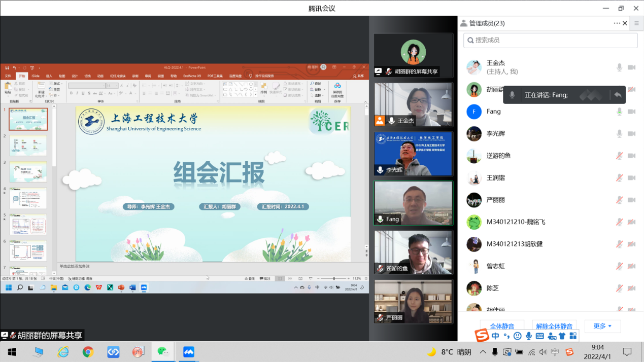
Task: Open Google Chrome from the taskbar
Action: click(88, 352)
